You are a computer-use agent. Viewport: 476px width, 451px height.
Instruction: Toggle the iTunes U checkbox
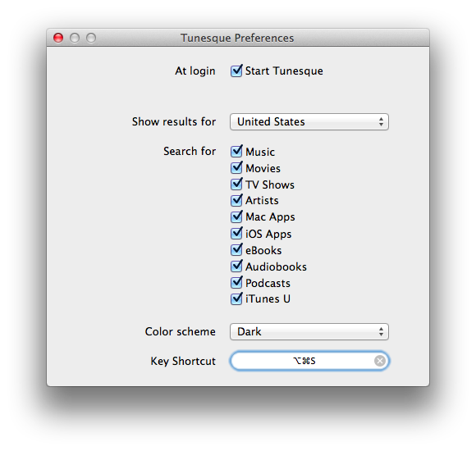tap(236, 298)
